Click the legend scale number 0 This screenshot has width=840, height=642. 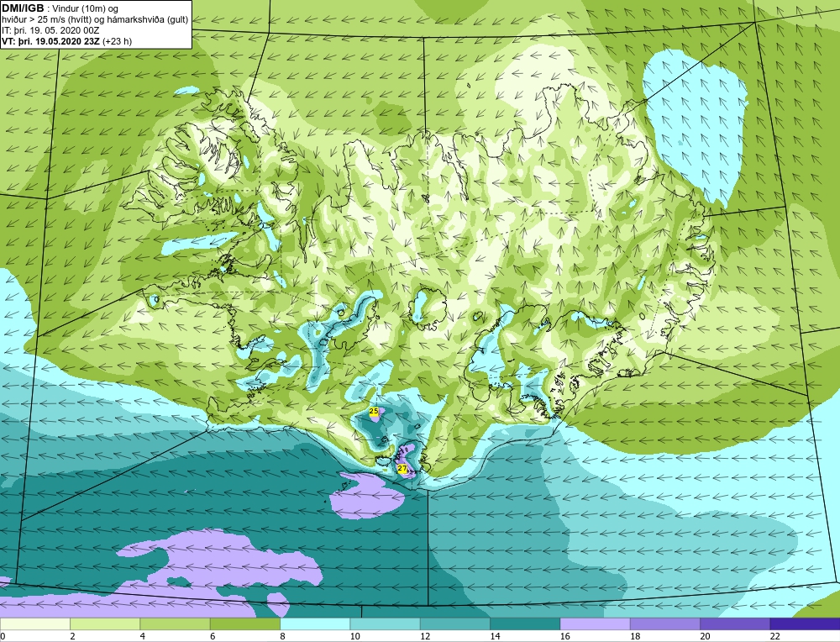3,636
